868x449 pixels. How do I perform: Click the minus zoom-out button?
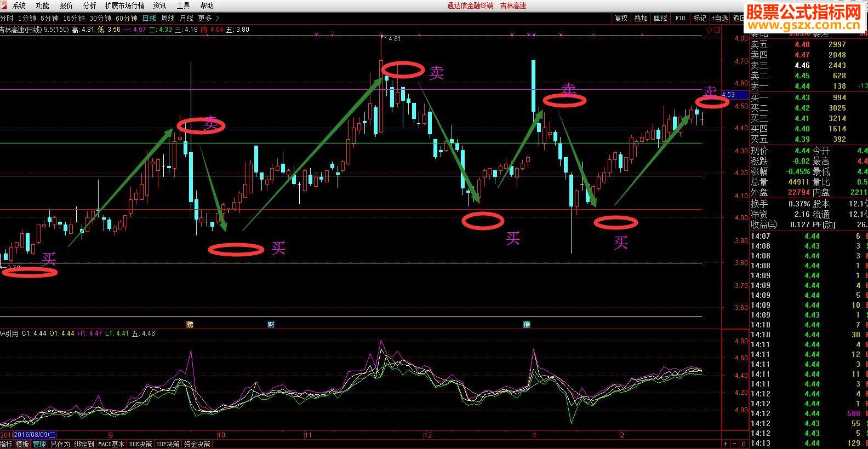tap(735, 444)
